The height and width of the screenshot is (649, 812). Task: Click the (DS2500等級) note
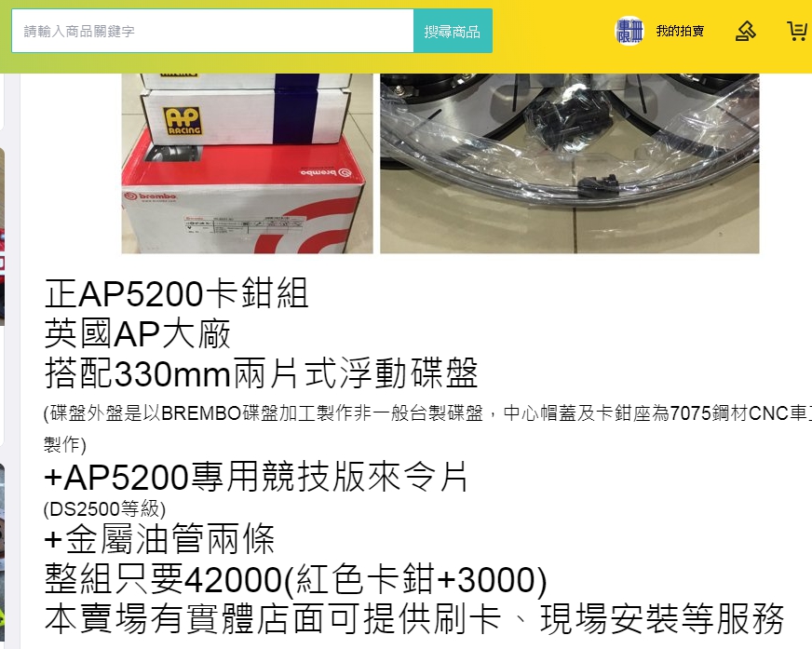click(x=104, y=508)
